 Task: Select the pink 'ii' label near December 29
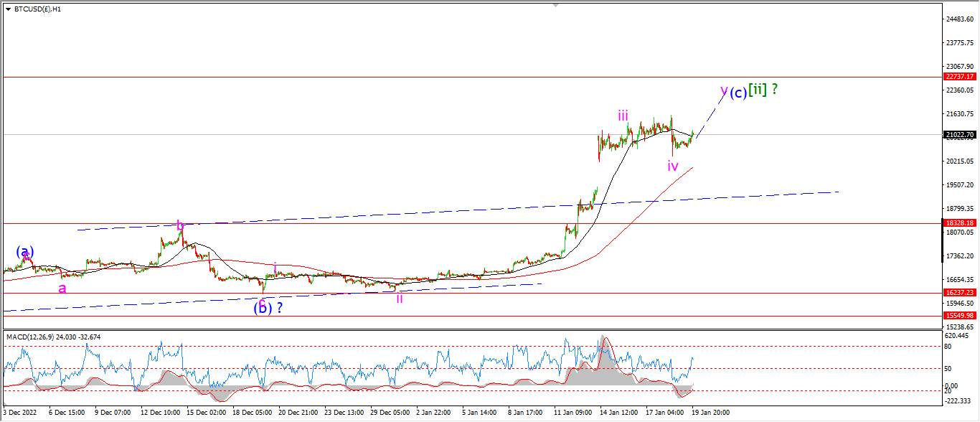point(400,299)
